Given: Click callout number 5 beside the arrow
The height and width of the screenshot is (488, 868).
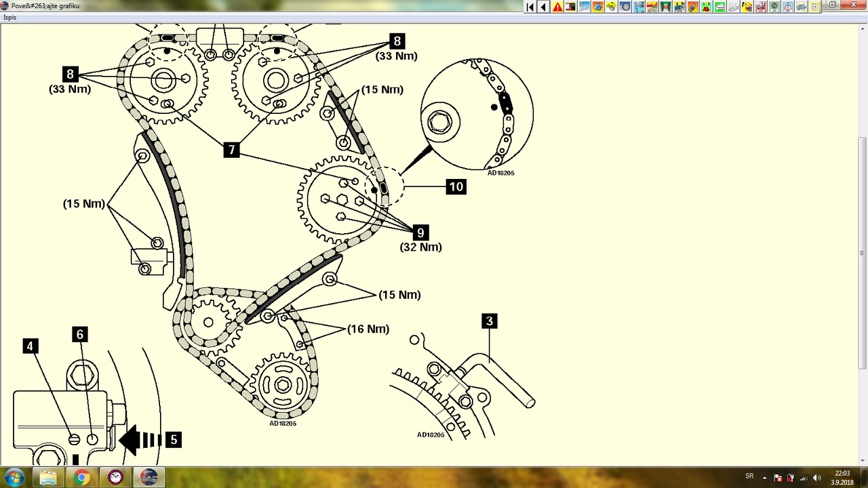Looking at the screenshot, I should point(174,439).
